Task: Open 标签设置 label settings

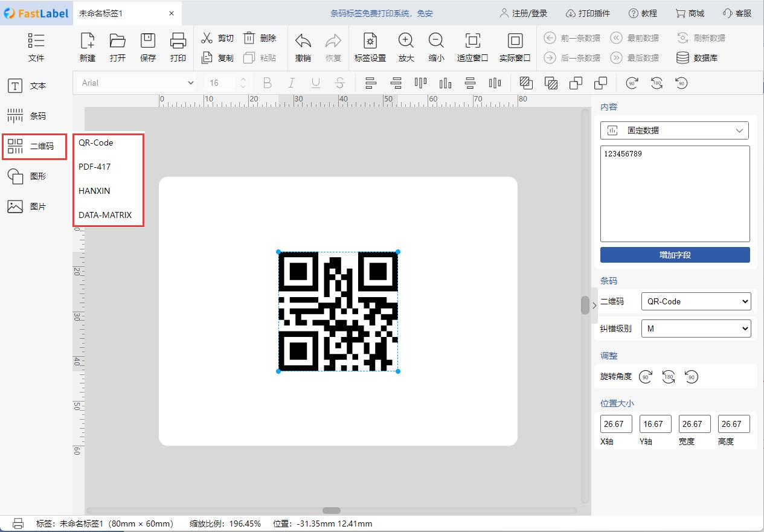Action: tap(370, 48)
